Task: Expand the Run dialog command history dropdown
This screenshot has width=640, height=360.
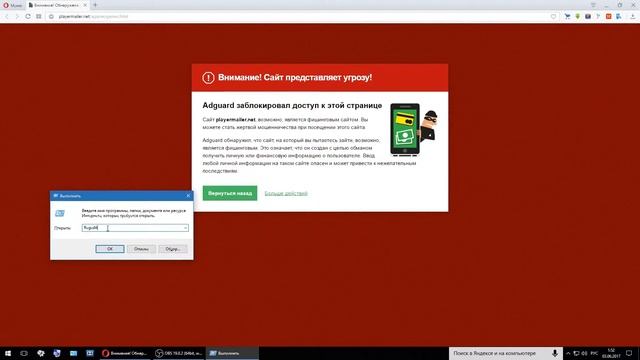Action: (185, 228)
